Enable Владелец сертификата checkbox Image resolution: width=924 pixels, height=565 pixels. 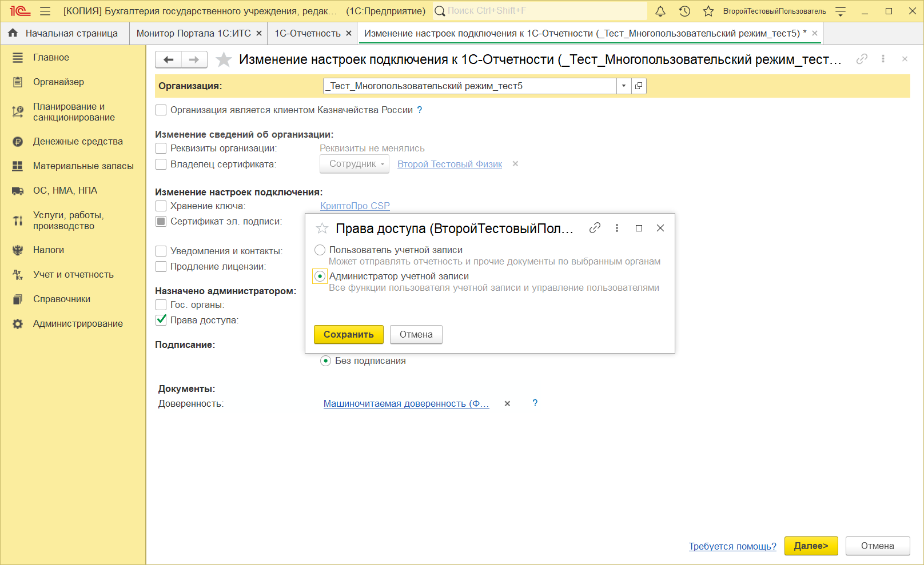[161, 164]
